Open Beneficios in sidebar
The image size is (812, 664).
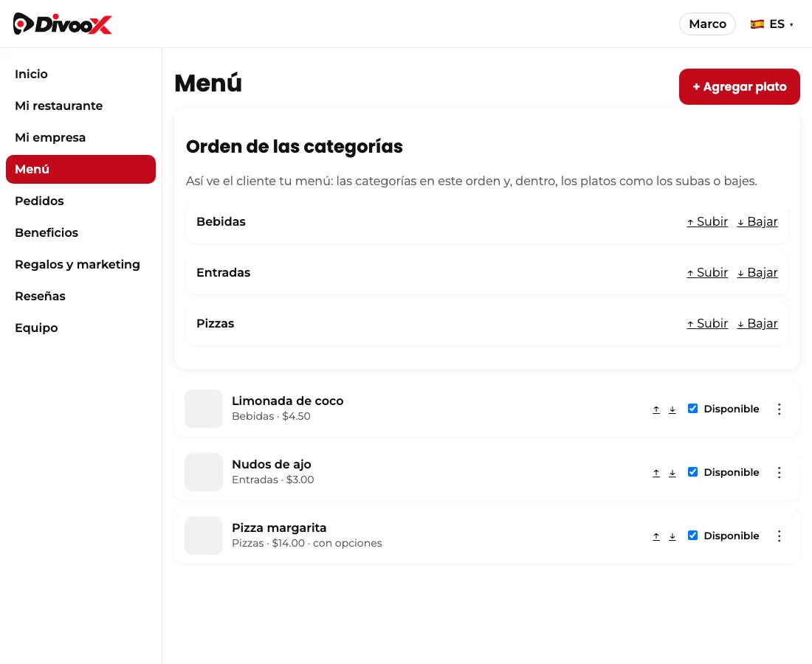tap(80, 232)
